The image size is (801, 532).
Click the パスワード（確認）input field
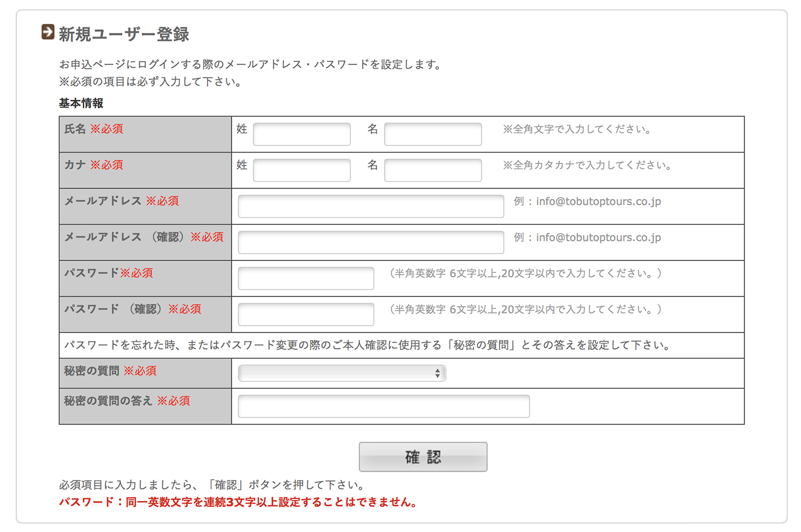(x=306, y=314)
